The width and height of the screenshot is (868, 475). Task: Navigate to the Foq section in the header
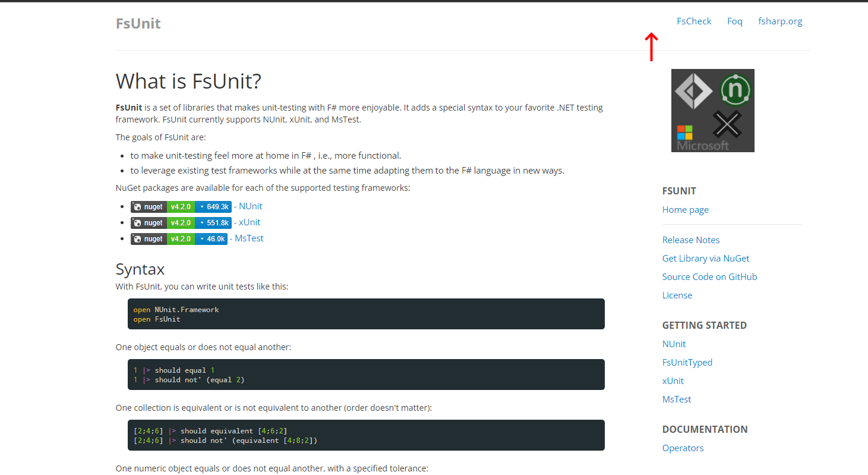point(734,21)
